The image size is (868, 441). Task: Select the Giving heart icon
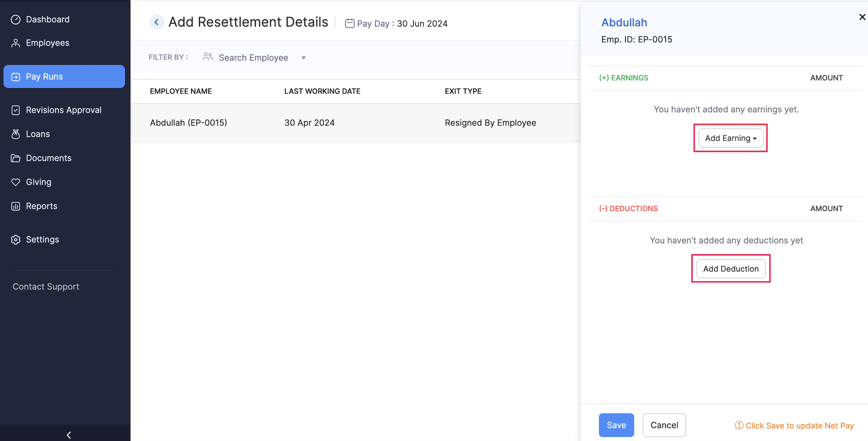[x=16, y=182]
